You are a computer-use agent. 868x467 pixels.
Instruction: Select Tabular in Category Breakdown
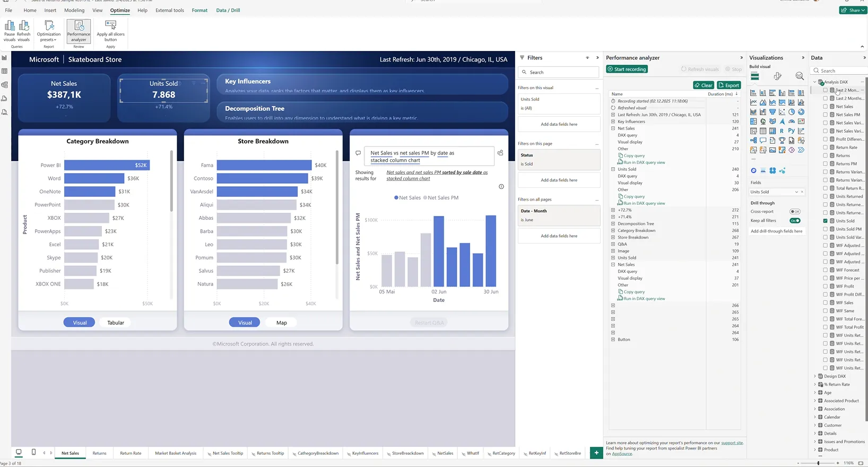coord(116,323)
